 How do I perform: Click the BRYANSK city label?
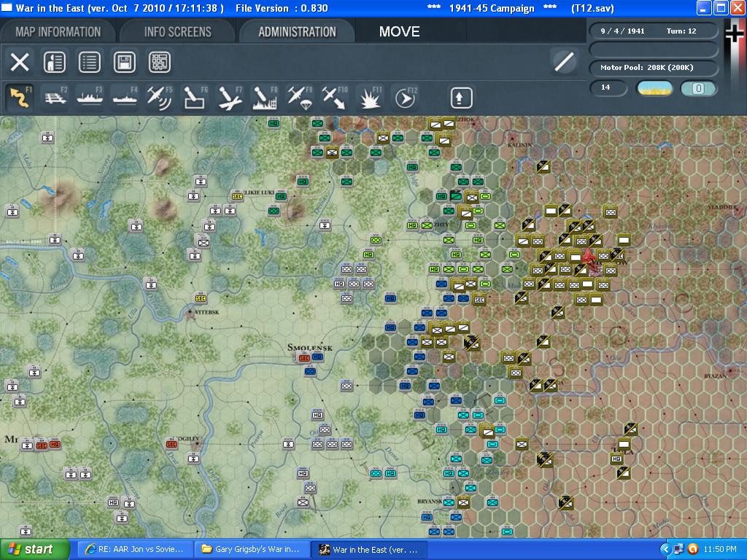point(429,501)
